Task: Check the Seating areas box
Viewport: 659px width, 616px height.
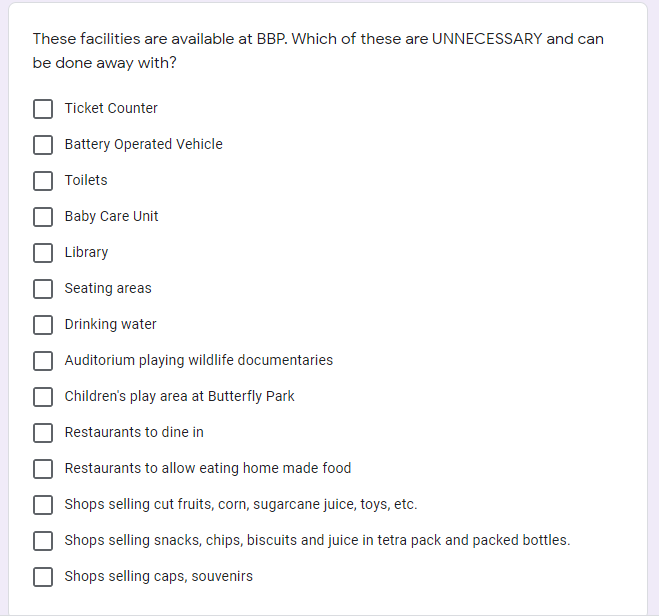Action: (43, 288)
